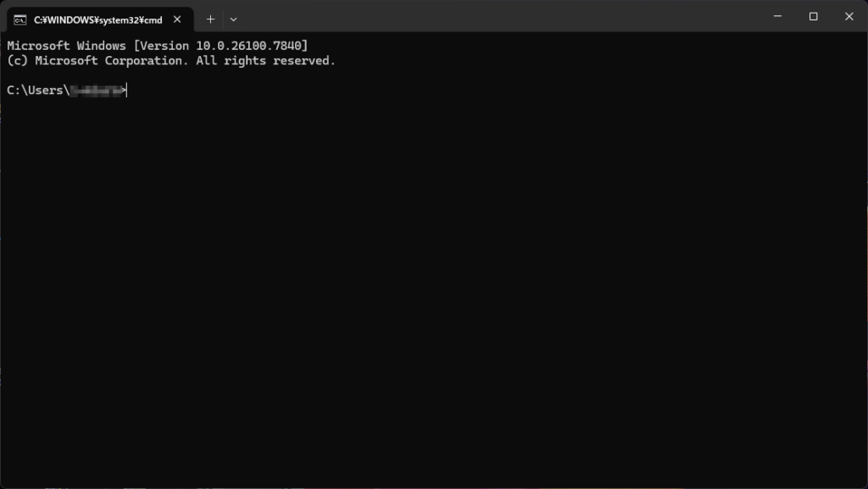Viewport: 868px width, 489px height.
Task: Close the cmd tab with its X
Action: pos(177,19)
